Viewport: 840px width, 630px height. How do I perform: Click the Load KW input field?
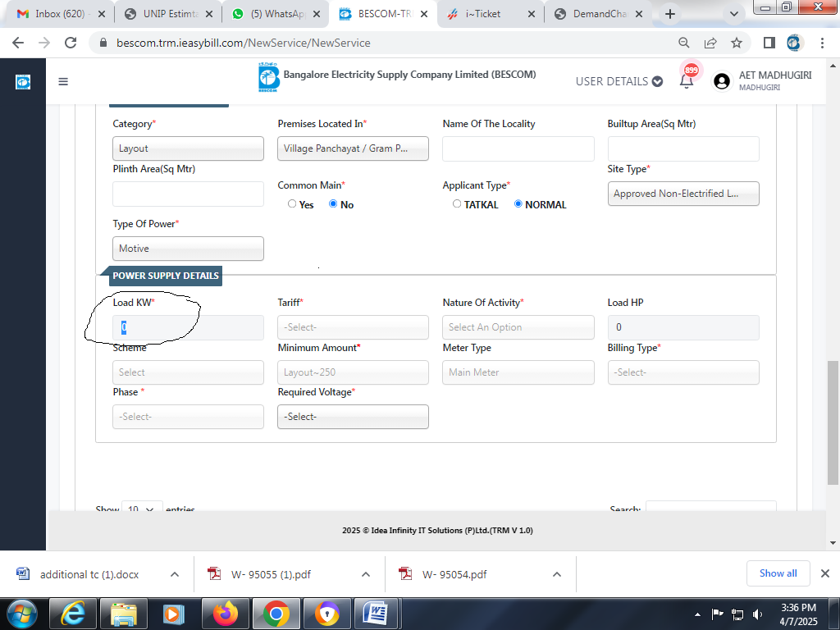coord(188,327)
